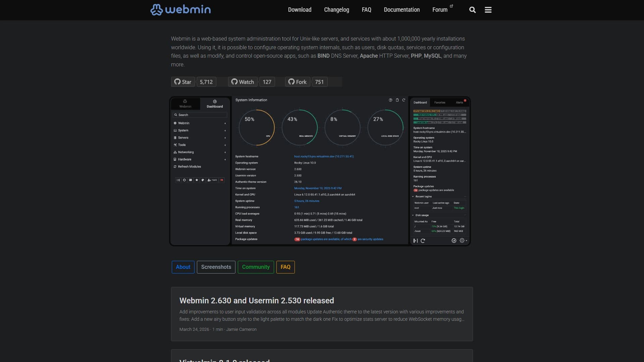The height and width of the screenshot is (362, 644).
Task: Click the Webmin logo in the header
Action: click(180, 10)
